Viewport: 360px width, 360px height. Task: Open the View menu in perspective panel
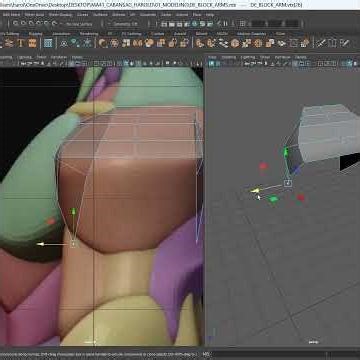(x=212, y=57)
